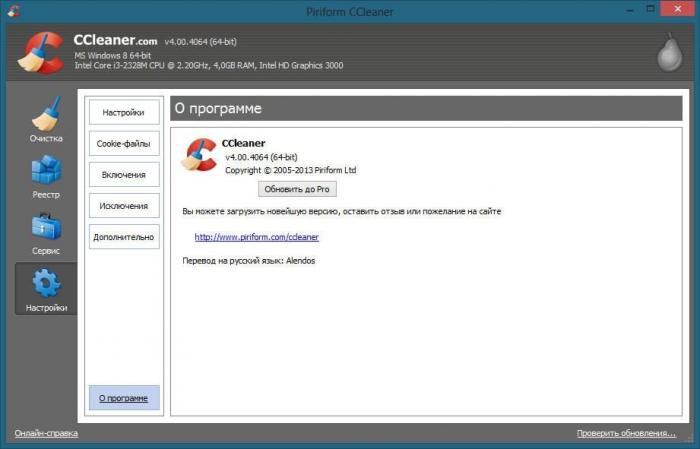Select the Настройки gear icon in sidebar
The height and width of the screenshot is (449, 700).
click(46, 288)
